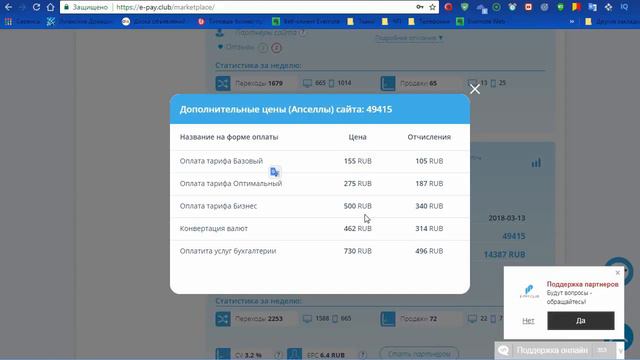This screenshot has width=640, height=360.
Task: Click the floating Google Translate bubble icon
Action: click(x=275, y=172)
